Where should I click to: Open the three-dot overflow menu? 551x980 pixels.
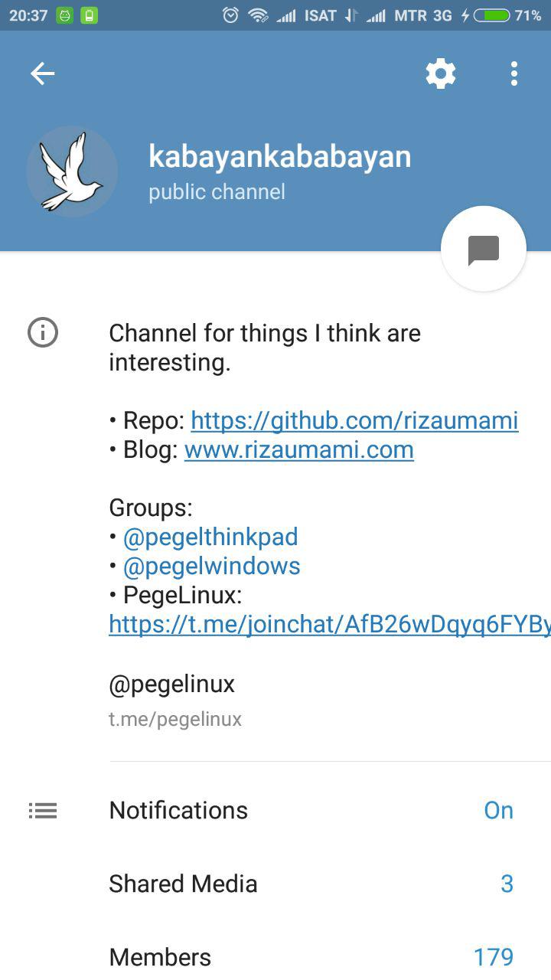point(514,73)
